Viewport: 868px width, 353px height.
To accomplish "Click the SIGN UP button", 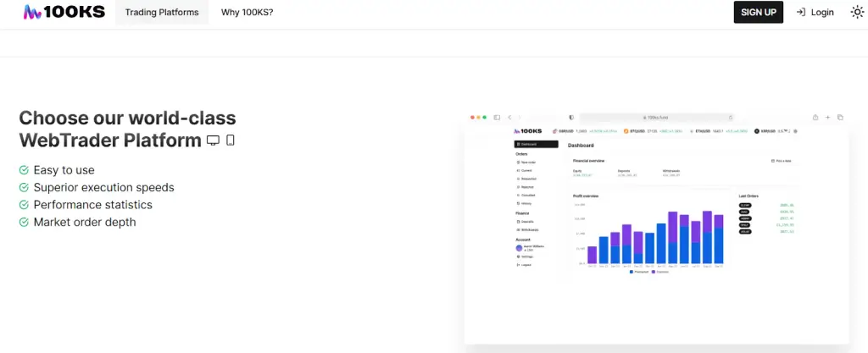I will coord(759,12).
